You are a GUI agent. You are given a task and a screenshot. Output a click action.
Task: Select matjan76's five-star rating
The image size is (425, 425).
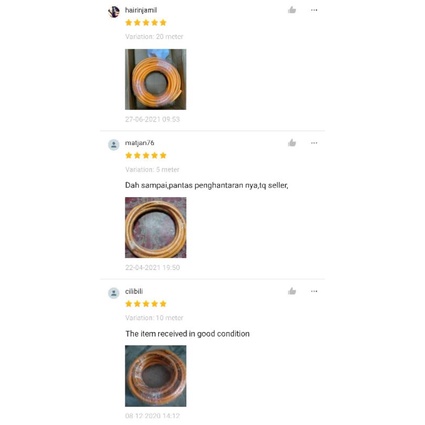pos(146,155)
